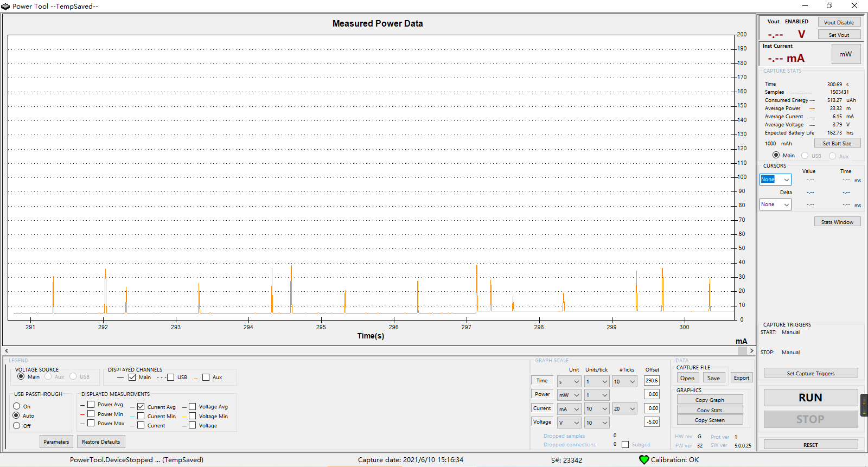This screenshot has width=868, height=467.
Task: Enable the Power Avg measurement
Action: pos(91,405)
